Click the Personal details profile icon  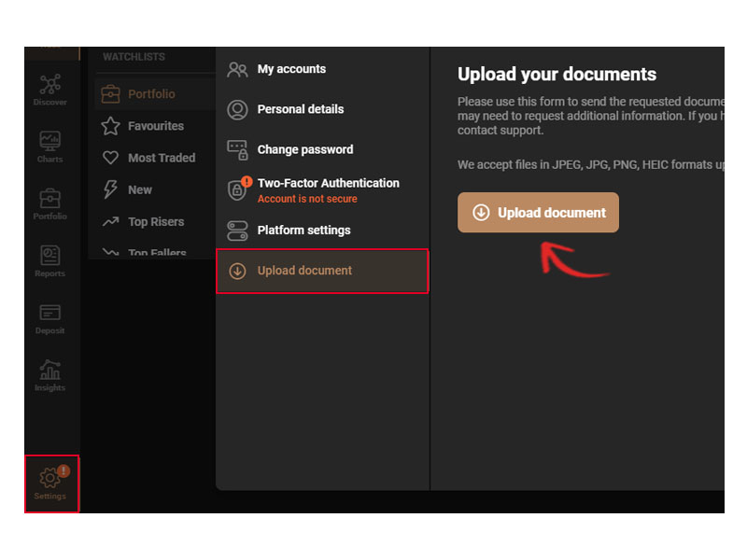click(237, 109)
